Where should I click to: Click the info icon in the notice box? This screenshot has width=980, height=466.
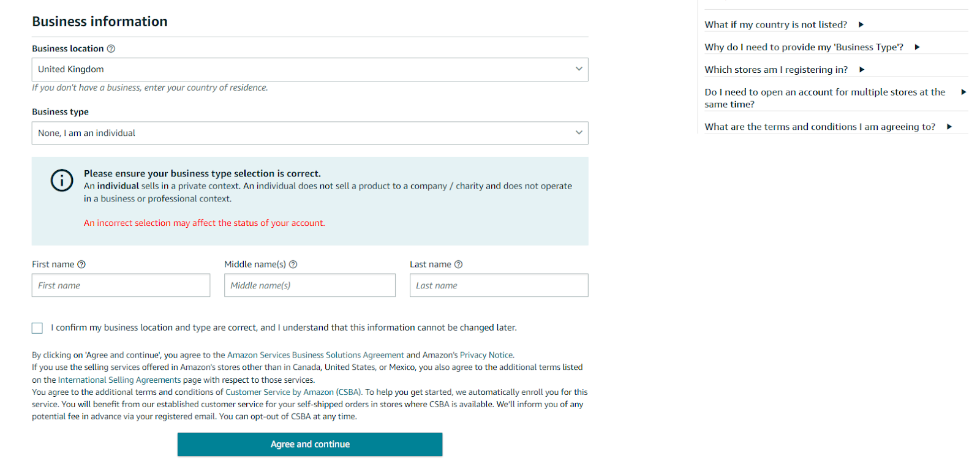point(61,181)
